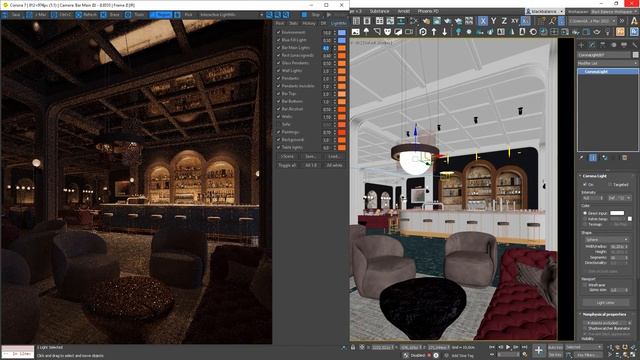The height and width of the screenshot is (360, 640).
Task: Click the Save... button in LightMix
Action: coord(311,156)
